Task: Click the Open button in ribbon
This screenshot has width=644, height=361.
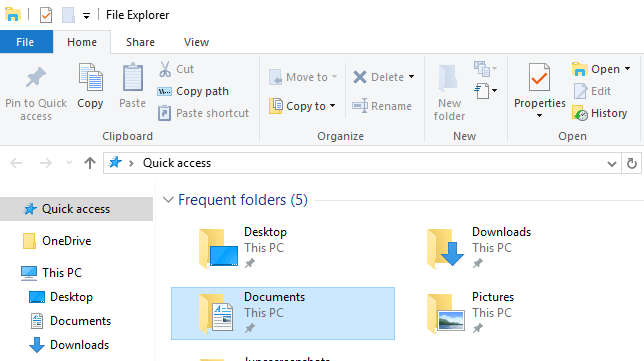Action: click(596, 69)
